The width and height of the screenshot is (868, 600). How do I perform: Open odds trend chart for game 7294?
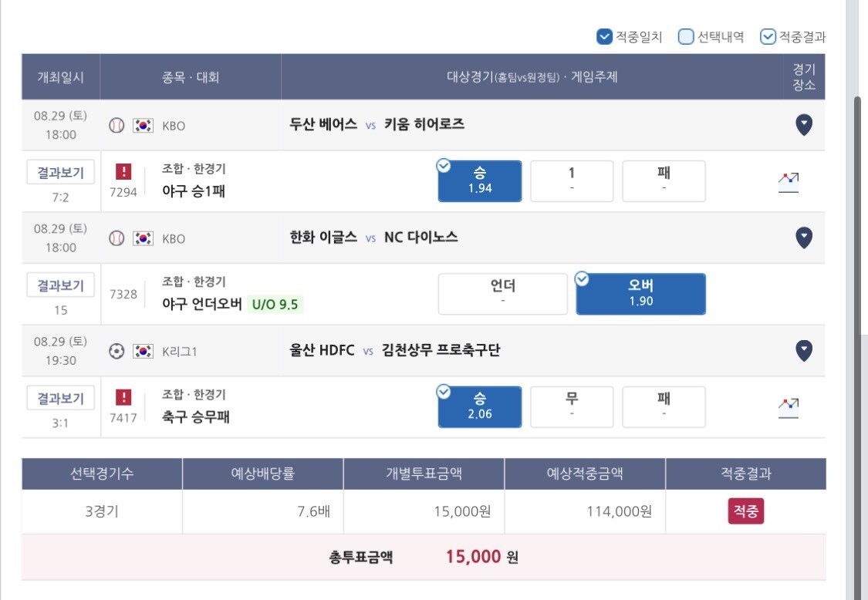[x=789, y=182]
